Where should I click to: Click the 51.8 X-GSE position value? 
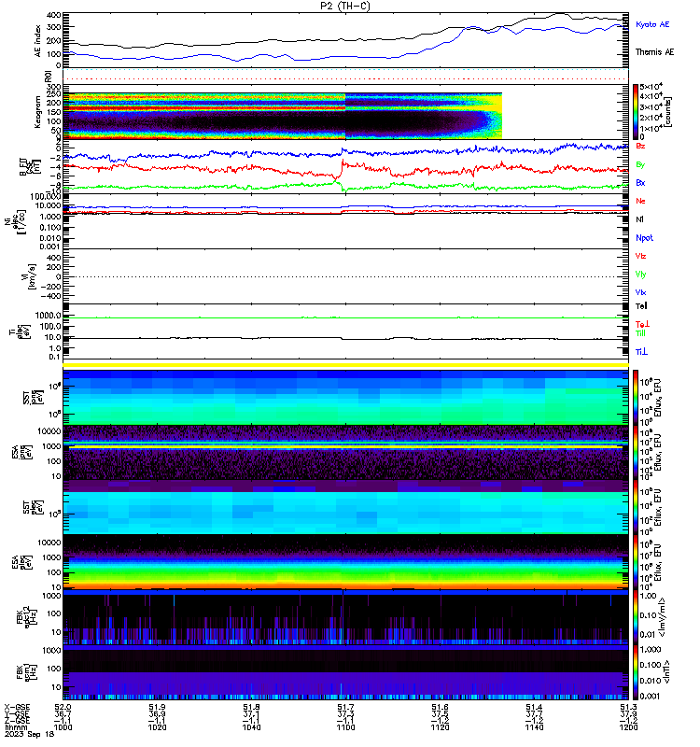(251, 708)
